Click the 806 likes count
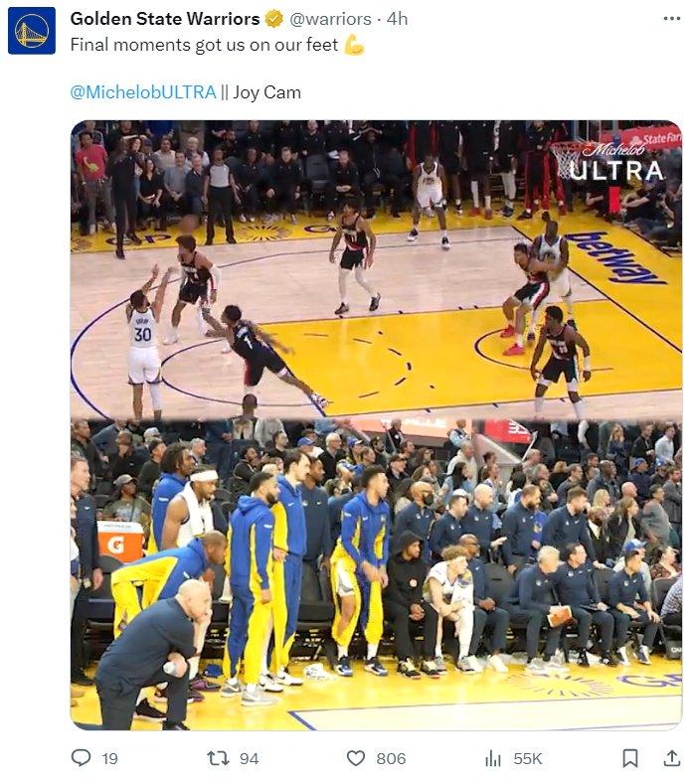Screen dimensions: 695x784 coord(391,758)
